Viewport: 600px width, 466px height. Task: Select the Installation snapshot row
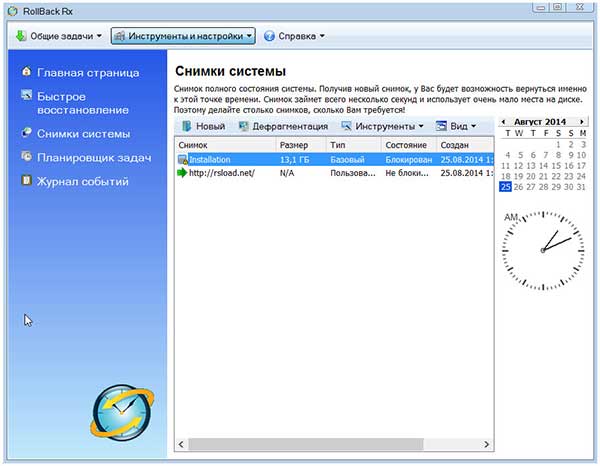point(335,160)
